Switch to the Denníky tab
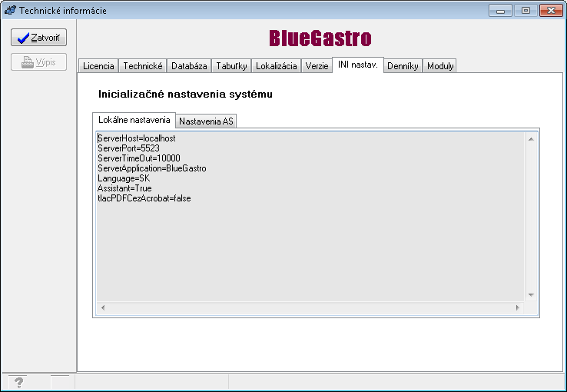567x392 pixels. tap(403, 66)
